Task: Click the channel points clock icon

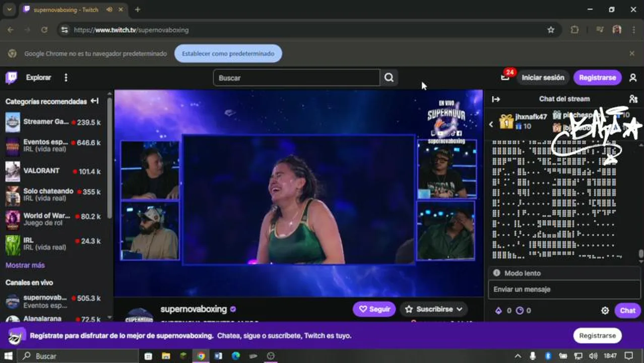Action: point(520,311)
